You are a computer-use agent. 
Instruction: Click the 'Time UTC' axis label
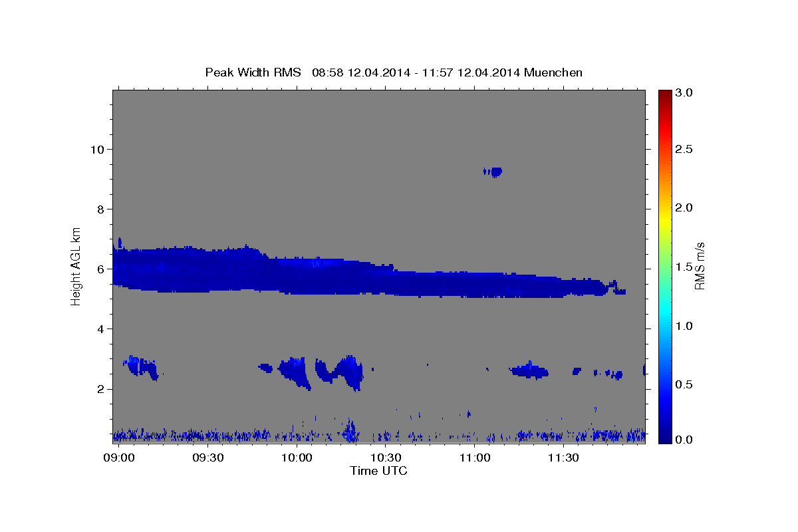click(x=378, y=471)
